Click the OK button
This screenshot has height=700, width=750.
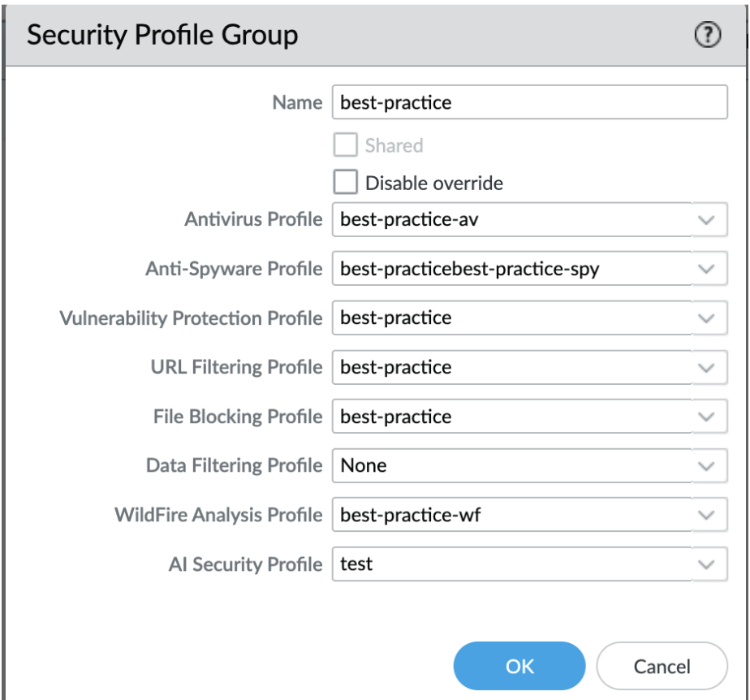[x=519, y=667]
